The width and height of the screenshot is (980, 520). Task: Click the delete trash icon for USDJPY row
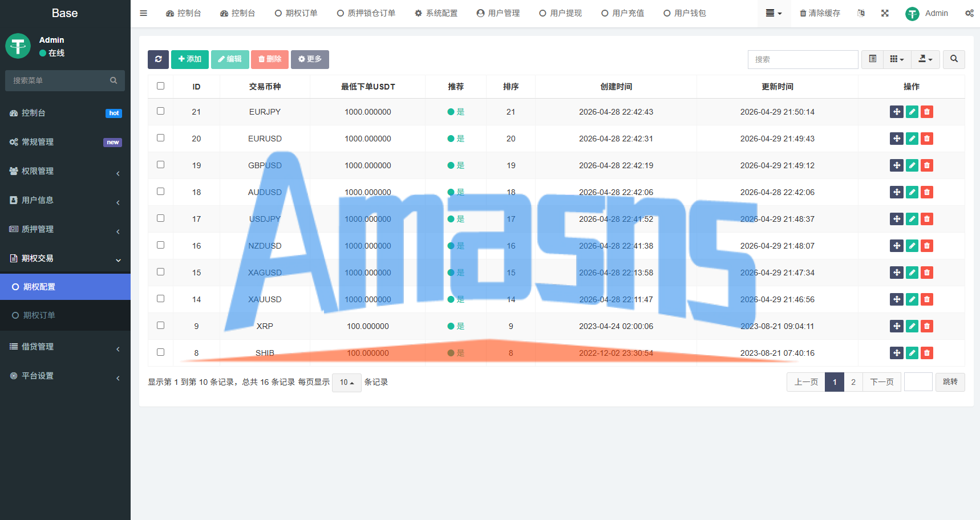(x=927, y=219)
